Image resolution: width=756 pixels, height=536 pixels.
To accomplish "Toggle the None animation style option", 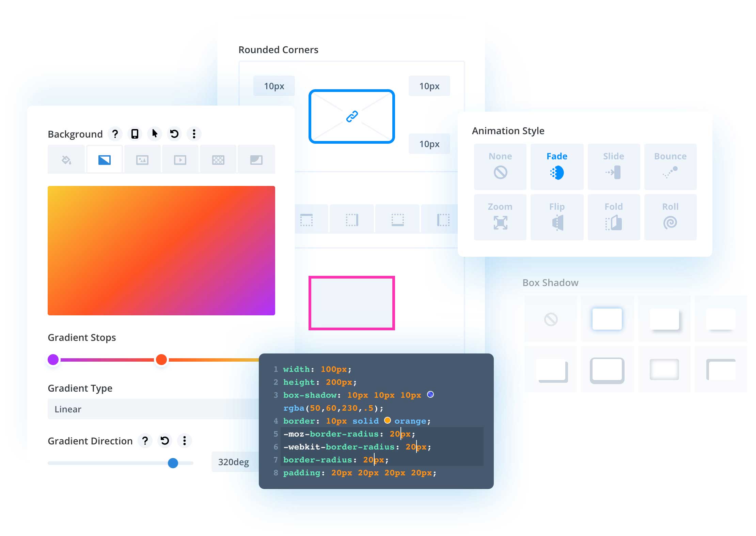I will pyautogui.click(x=500, y=165).
